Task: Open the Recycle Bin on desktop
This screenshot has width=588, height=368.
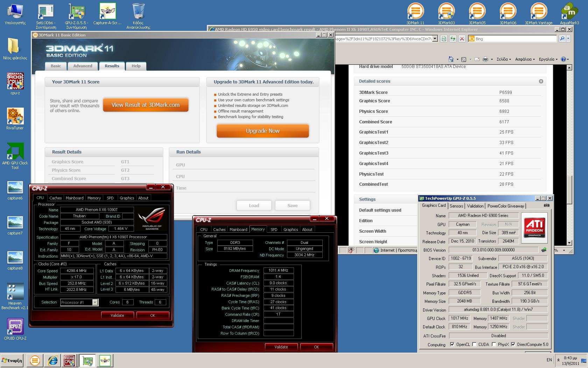Action: coord(138,16)
